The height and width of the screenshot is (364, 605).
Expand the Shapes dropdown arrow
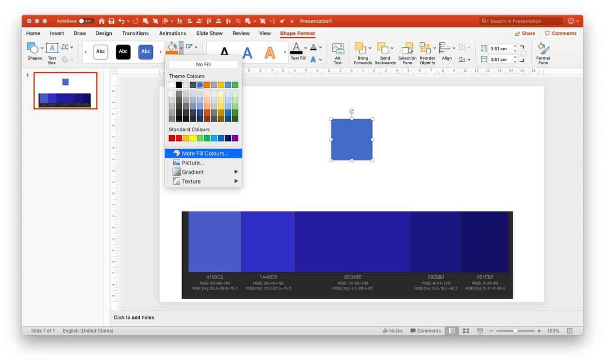click(x=42, y=48)
